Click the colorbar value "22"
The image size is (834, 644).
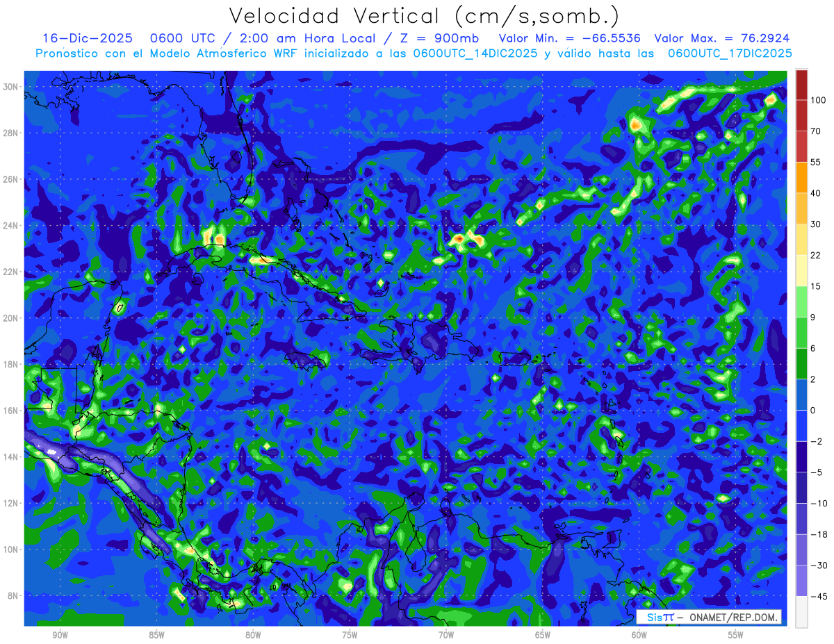[x=816, y=255]
